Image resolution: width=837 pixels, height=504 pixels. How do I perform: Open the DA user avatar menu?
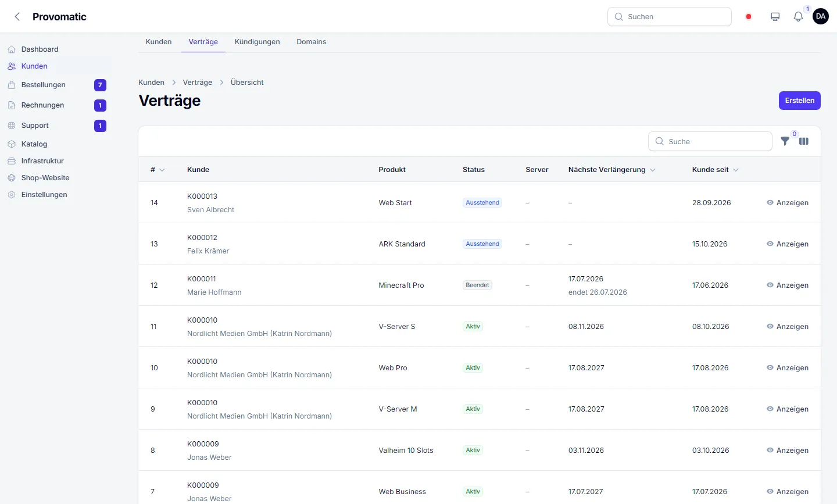[821, 16]
